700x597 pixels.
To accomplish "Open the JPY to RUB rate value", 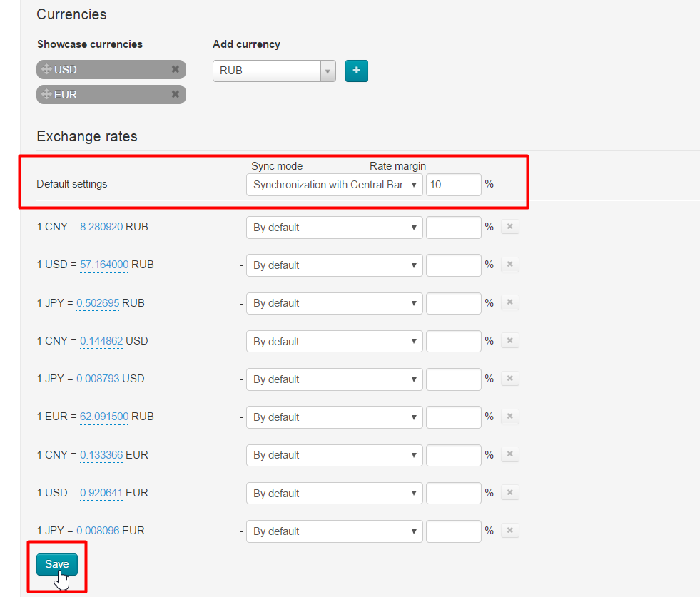I will point(98,303).
